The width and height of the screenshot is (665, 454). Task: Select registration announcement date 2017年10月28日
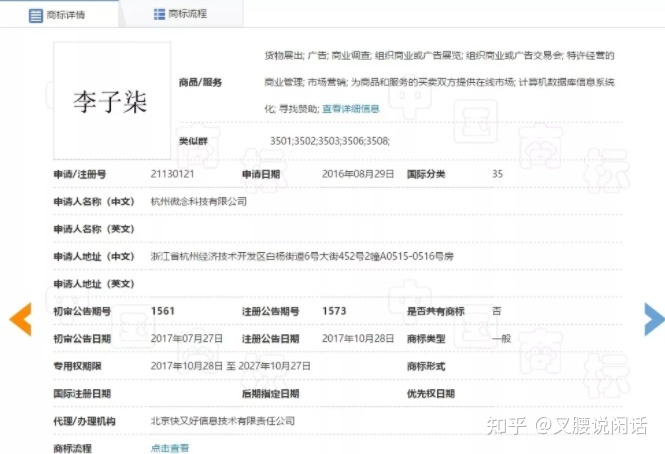358,339
